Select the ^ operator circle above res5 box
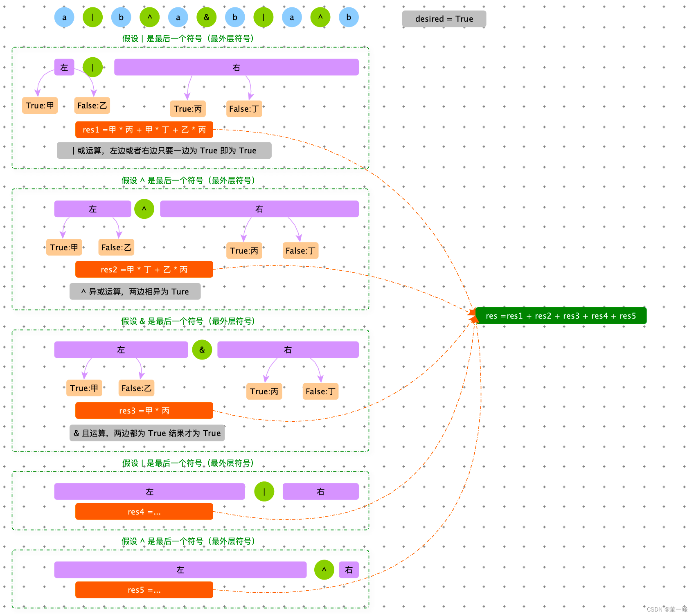The height and width of the screenshot is (616, 694). [324, 570]
